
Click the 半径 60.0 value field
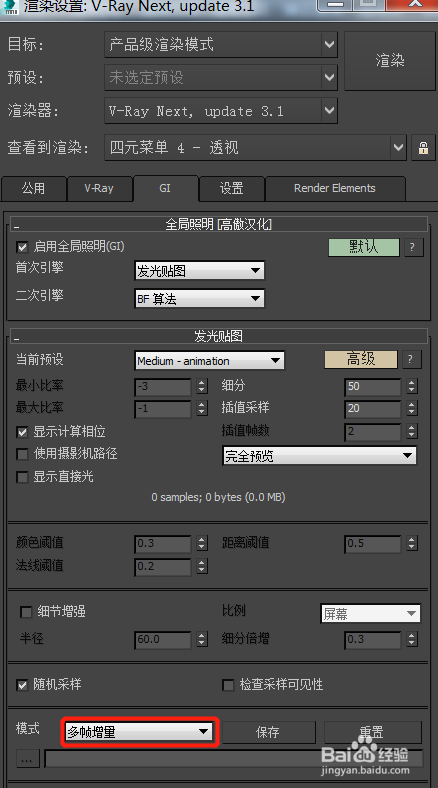click(163, 640)
